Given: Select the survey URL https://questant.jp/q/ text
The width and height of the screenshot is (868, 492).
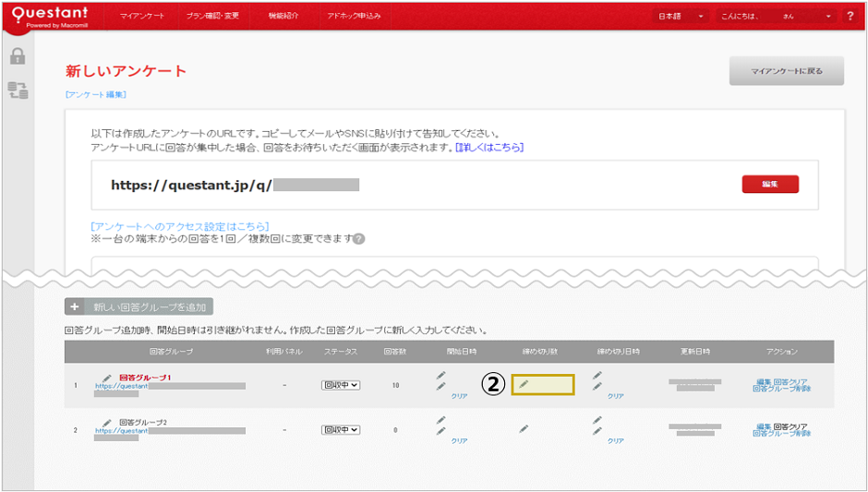Looking at the screenshot, I should click(191, 185).
